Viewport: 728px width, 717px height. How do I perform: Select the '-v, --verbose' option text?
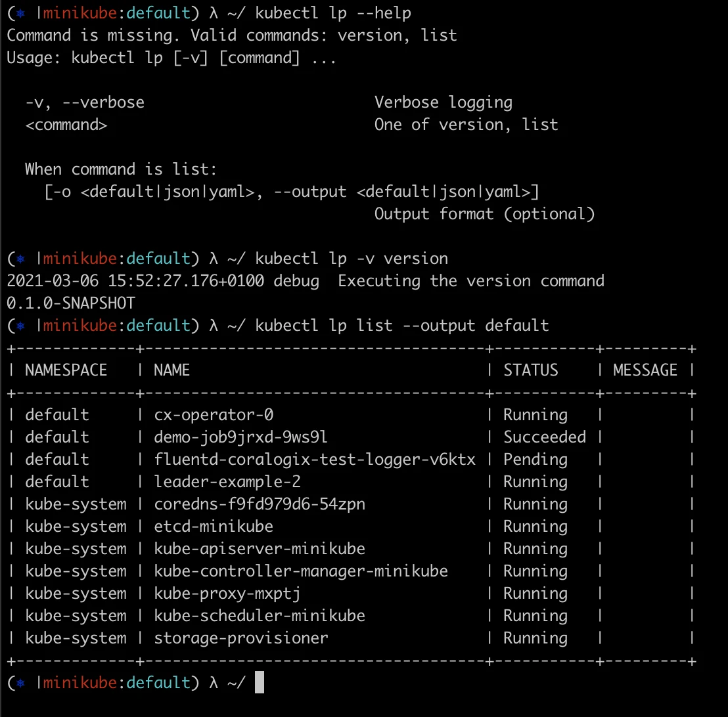[85, 102]
